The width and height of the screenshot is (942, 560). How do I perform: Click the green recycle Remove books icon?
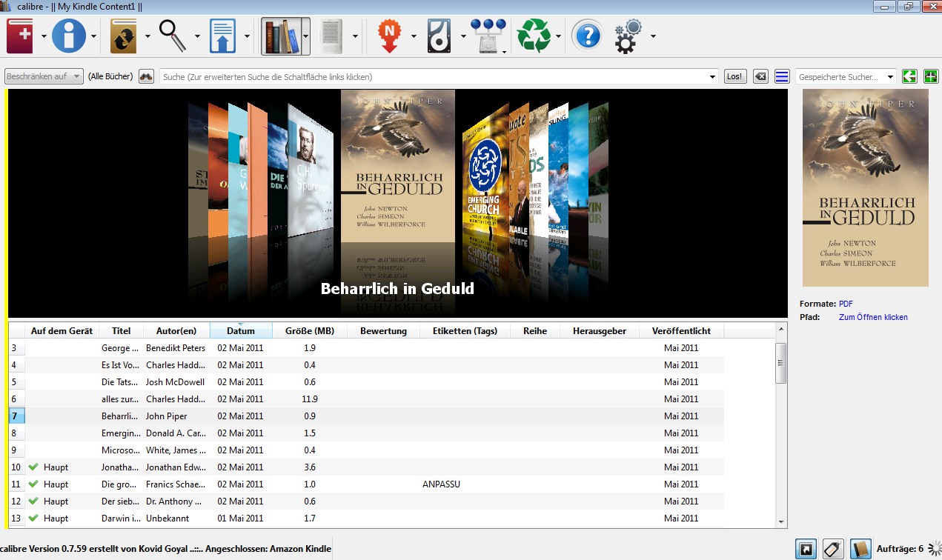(534, 36)
